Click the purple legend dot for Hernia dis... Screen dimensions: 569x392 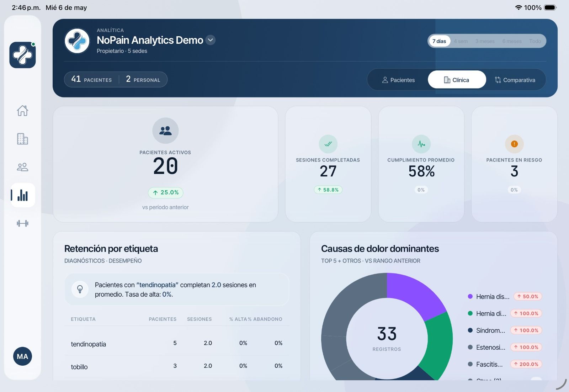pos(470,296)
